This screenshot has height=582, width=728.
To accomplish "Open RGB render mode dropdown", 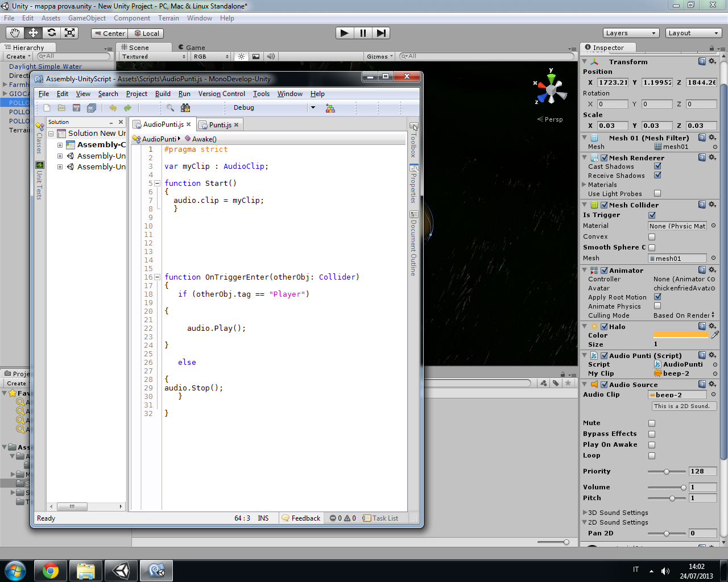I will (211, 56).
